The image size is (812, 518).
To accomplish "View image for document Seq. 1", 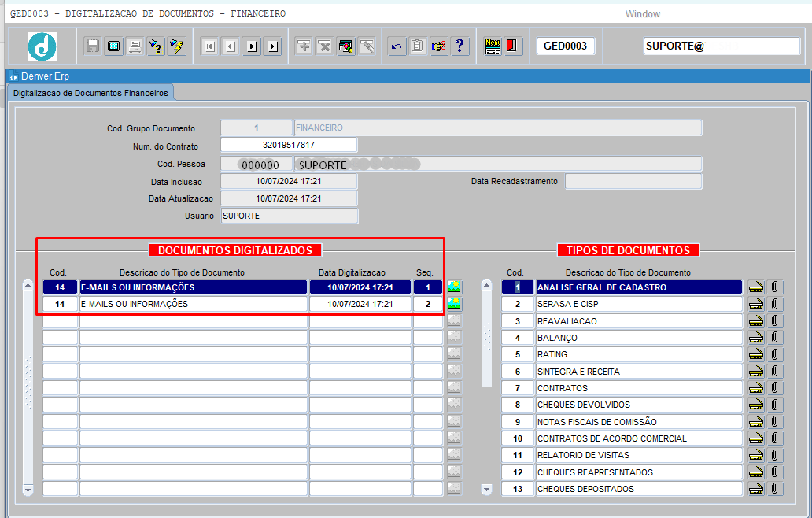I will tap(454, 287).
